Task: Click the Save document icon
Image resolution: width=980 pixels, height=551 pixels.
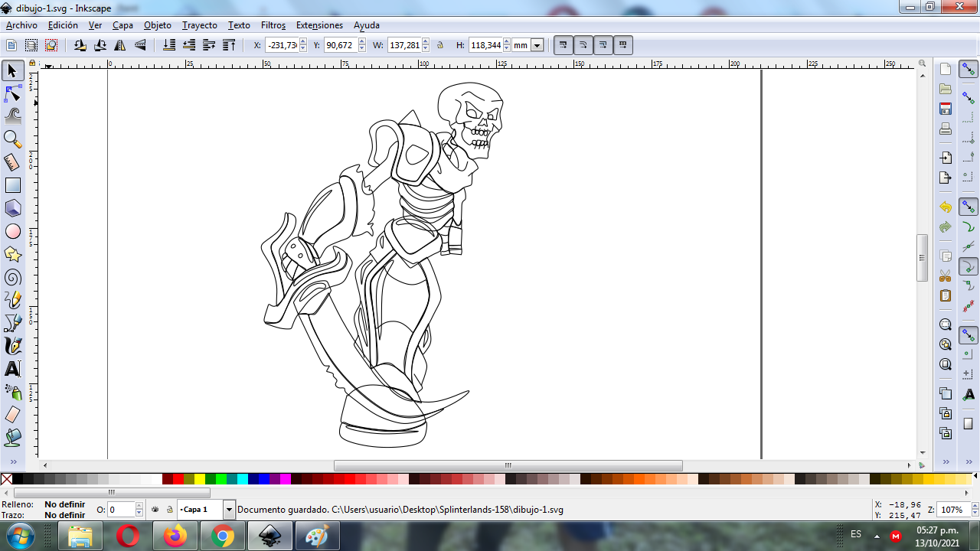Action: tap(946, 109)
